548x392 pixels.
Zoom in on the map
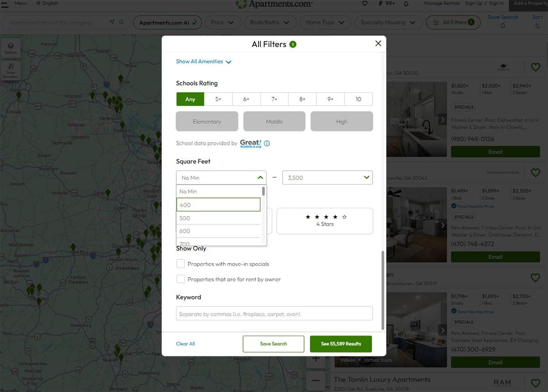click(316, 359)
